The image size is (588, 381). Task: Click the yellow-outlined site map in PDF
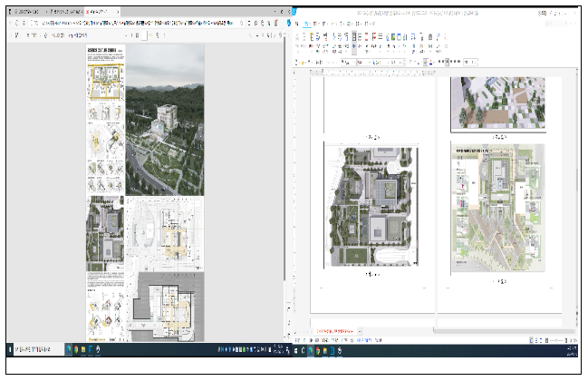[x=105, y=82]
